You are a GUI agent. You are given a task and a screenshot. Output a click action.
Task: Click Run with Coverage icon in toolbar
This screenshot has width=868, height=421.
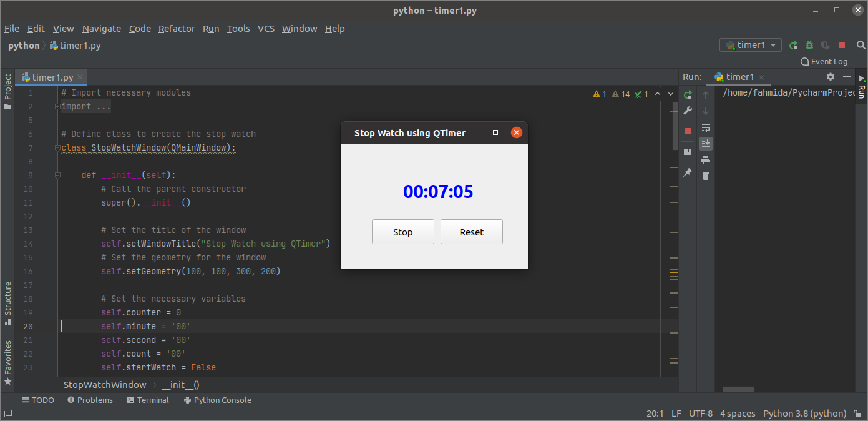coord(825,45)
